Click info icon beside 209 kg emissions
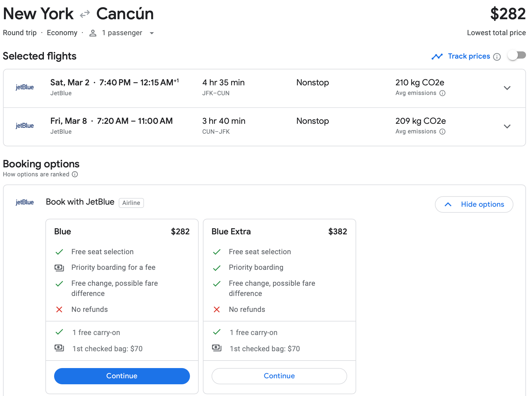 click(442, 132)
